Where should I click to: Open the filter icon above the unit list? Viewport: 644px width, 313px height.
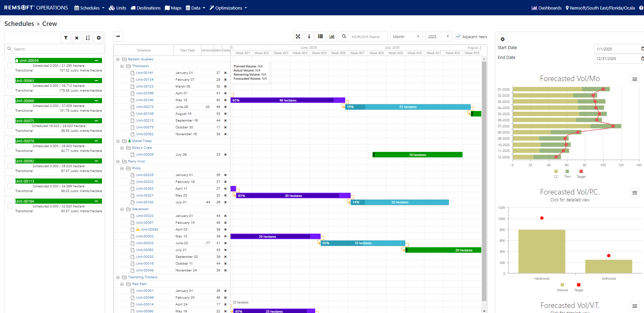[65, 38]
